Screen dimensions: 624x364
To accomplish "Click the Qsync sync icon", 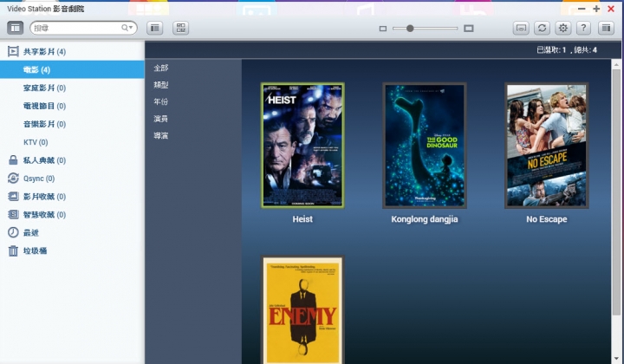I will 13,179.
